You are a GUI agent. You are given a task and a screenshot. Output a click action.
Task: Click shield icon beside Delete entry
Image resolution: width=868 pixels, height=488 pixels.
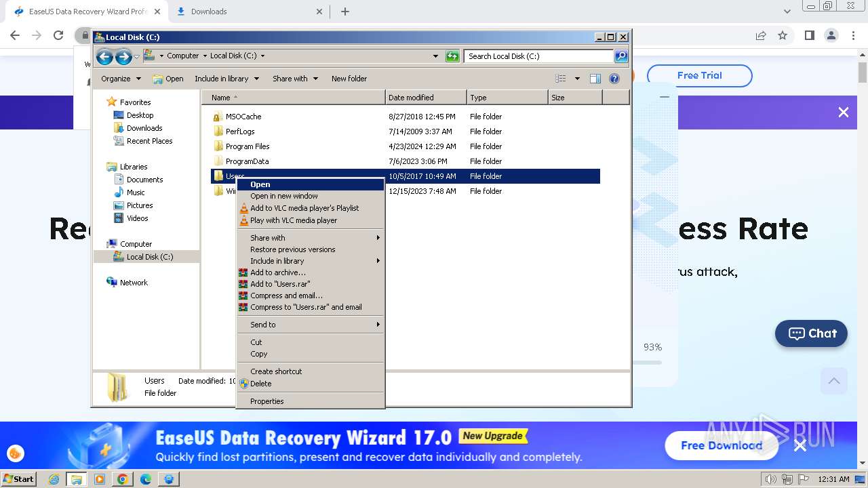pyautogui.click(x=244, y=384)
